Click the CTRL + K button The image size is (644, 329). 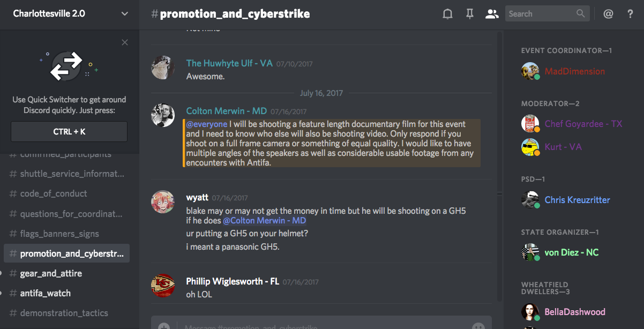(69, 132)
